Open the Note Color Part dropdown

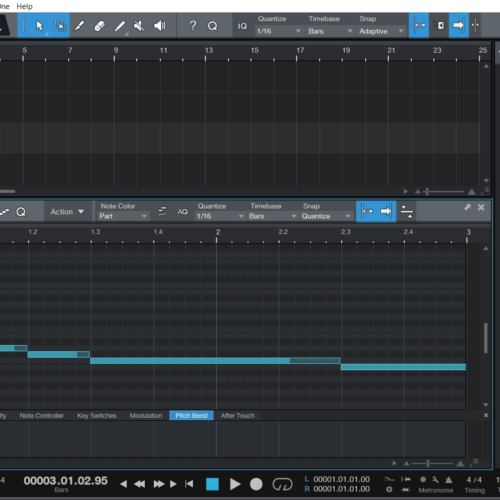tap(123, 216)
